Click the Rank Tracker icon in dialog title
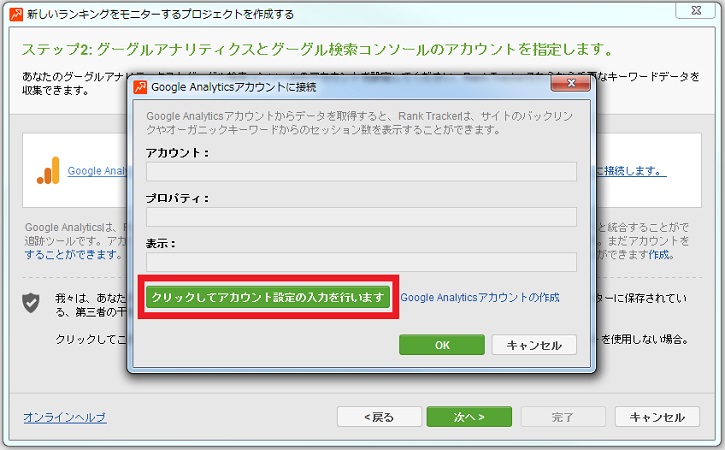 pyautogui.click(x=140, y=86)
